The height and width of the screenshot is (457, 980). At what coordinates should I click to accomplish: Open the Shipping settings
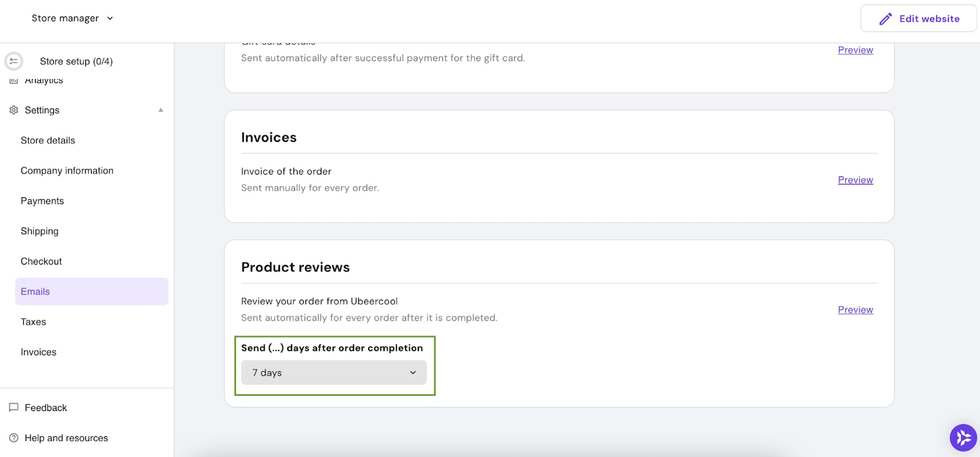click(40, 231)
